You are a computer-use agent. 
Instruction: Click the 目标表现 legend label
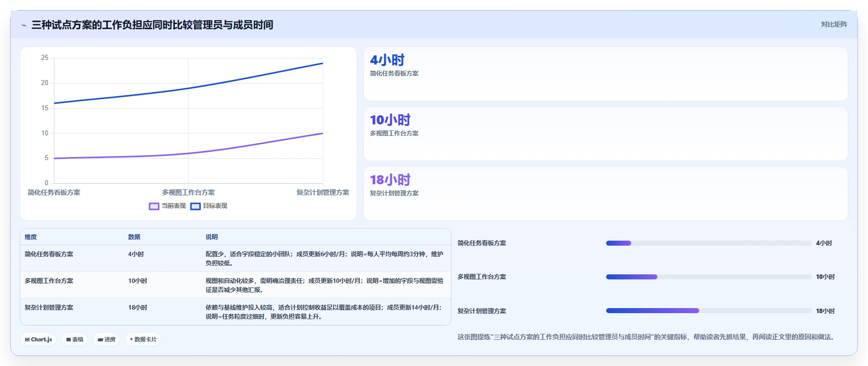click(215, 206)
